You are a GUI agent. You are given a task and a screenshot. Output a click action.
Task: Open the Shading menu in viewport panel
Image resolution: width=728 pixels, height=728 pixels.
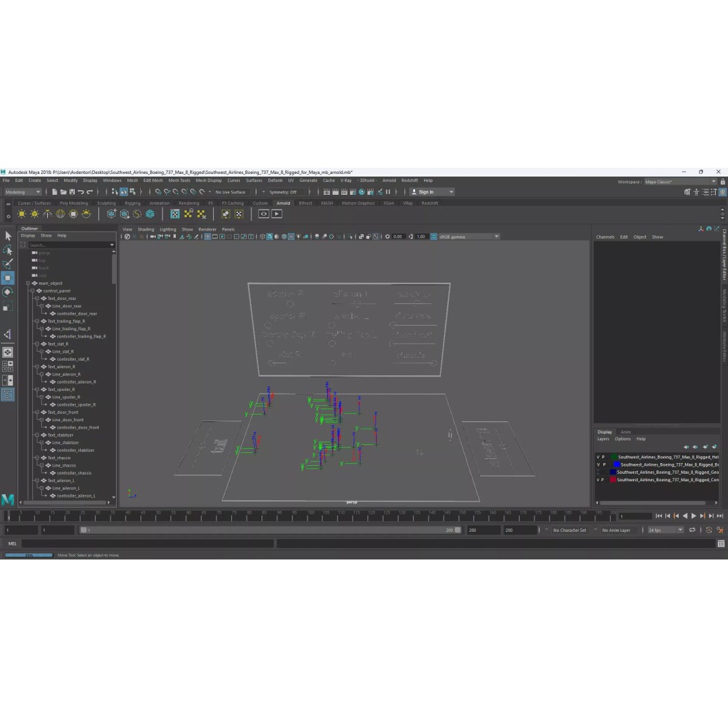[x=146, y=229]
